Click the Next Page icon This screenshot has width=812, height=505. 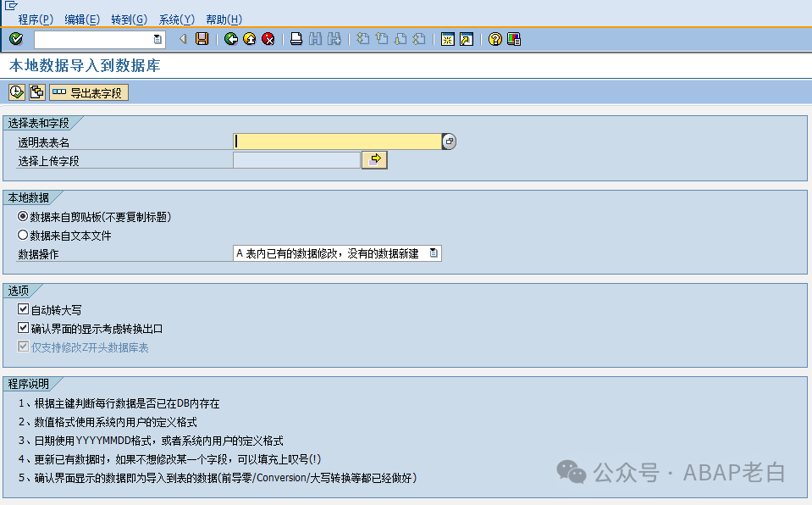click(x=400, y=39)
